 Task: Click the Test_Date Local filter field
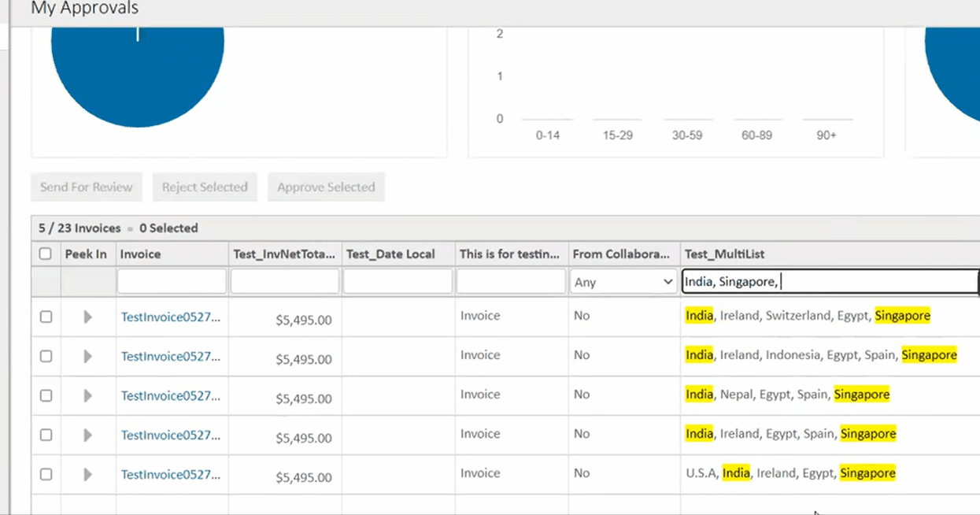(x=398, y=281)
